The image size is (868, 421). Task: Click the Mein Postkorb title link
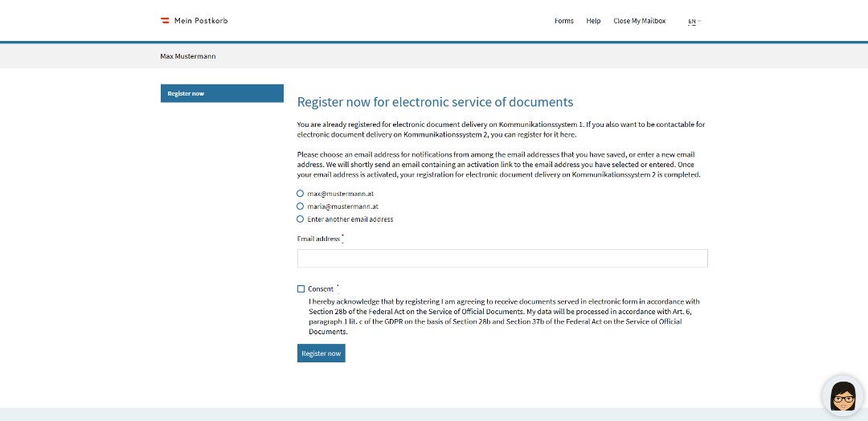[201, 21]
